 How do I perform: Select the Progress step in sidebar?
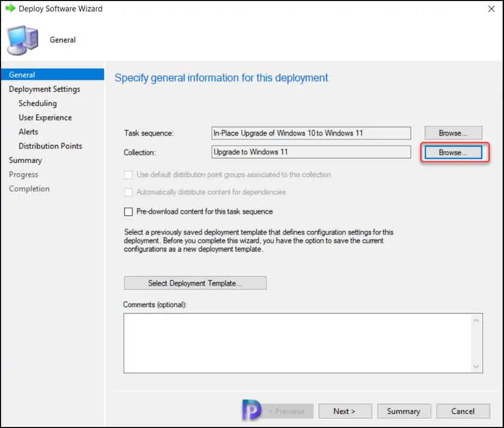point(23,174)
